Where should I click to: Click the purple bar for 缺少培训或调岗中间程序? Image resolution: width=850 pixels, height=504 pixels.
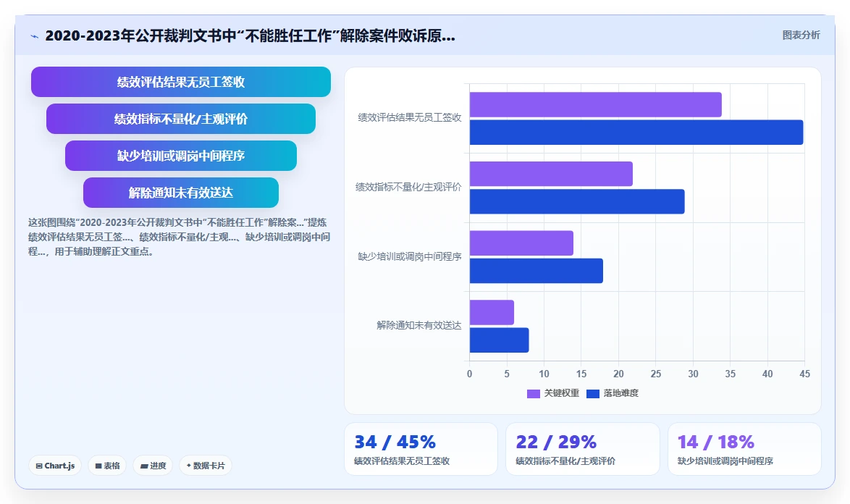(x=521, y=243)
